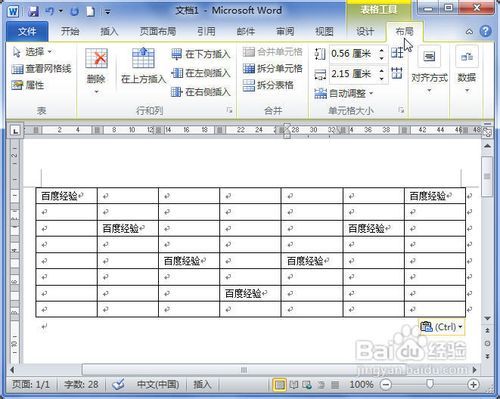Click 在左侧插入 insert column left
Screen dimensions: 500x399
click(x=201, y=73)
